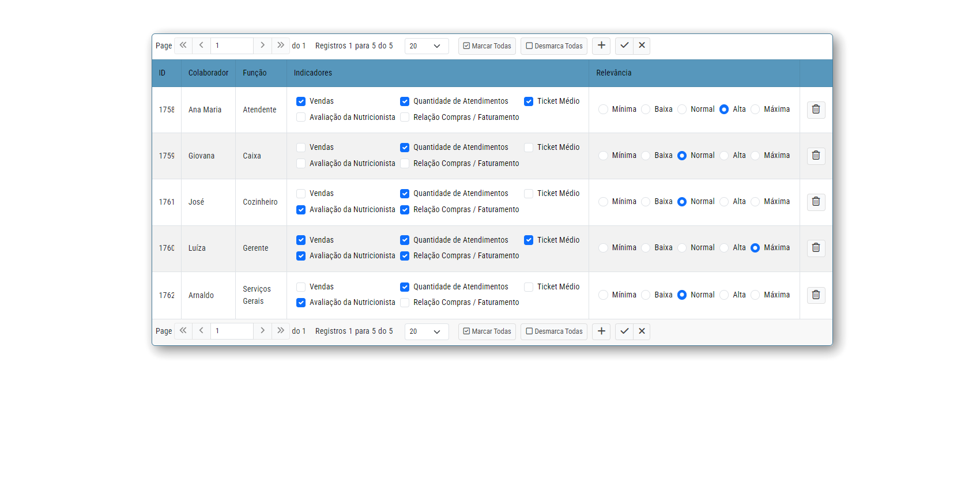Delete Ana Maria's row with trash icon
Image resolution: width=980 pixels, height=490 pixels.
(x=816, y=110)
